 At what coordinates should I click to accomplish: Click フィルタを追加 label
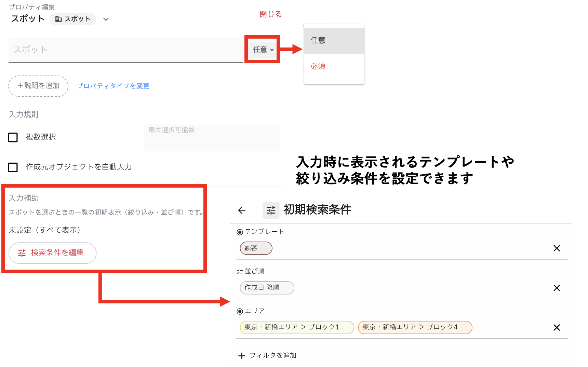tap(273, 355)
